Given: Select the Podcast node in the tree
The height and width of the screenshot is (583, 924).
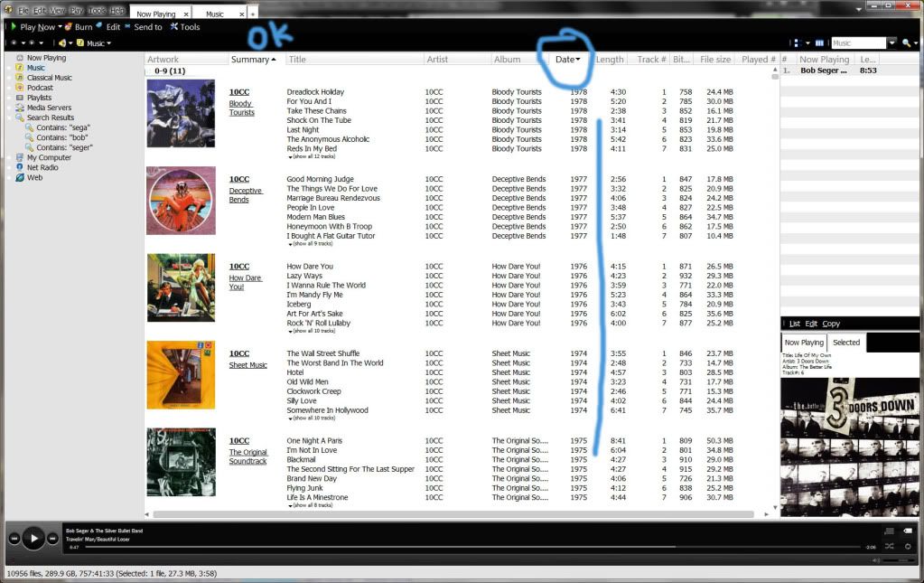Looking at the screenshot, I should coord(40,88).
